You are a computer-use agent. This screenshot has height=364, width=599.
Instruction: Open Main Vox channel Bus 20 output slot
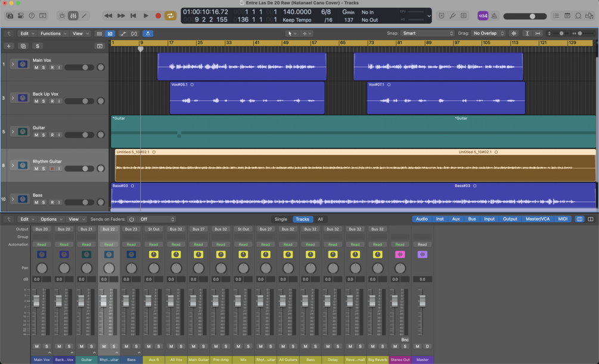click(41, 229)
